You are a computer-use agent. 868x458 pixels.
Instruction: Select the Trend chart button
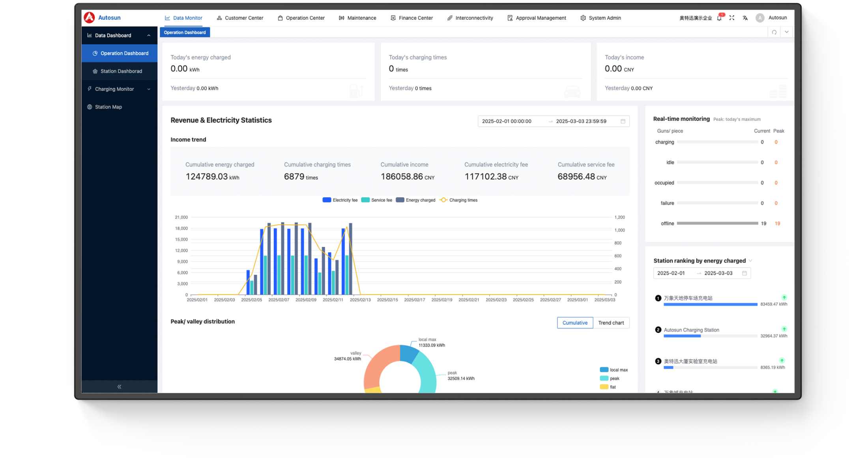(611, 323)
